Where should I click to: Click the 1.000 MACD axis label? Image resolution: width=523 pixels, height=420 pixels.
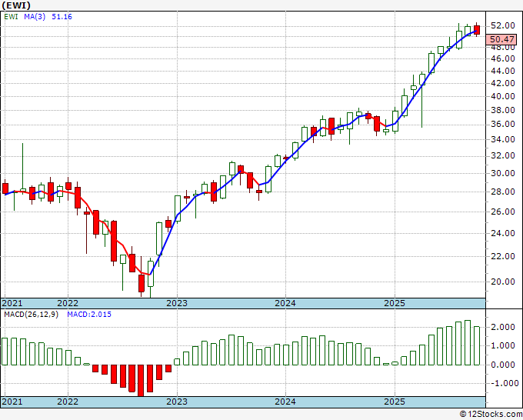[503, 346]
